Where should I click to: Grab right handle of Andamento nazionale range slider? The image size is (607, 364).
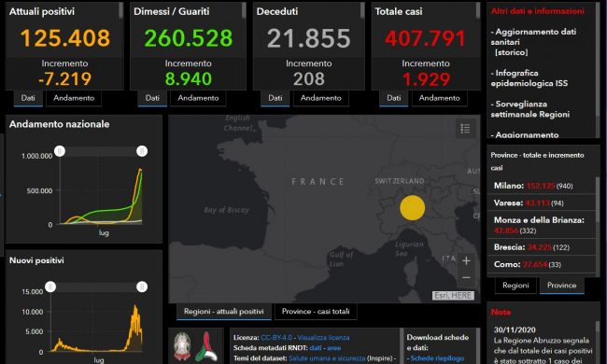[142, 151]
